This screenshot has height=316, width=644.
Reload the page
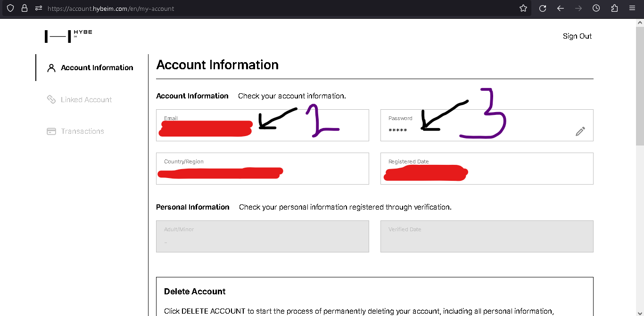point(543,8)
